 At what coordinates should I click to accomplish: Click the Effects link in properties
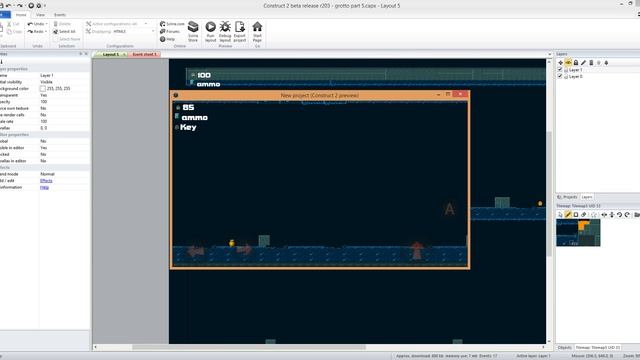[46, 181]
